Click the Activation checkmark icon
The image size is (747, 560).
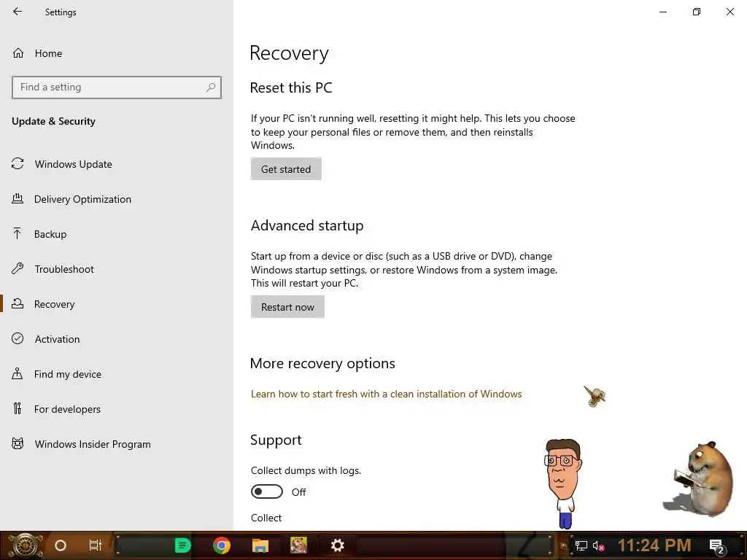[18, 338]
